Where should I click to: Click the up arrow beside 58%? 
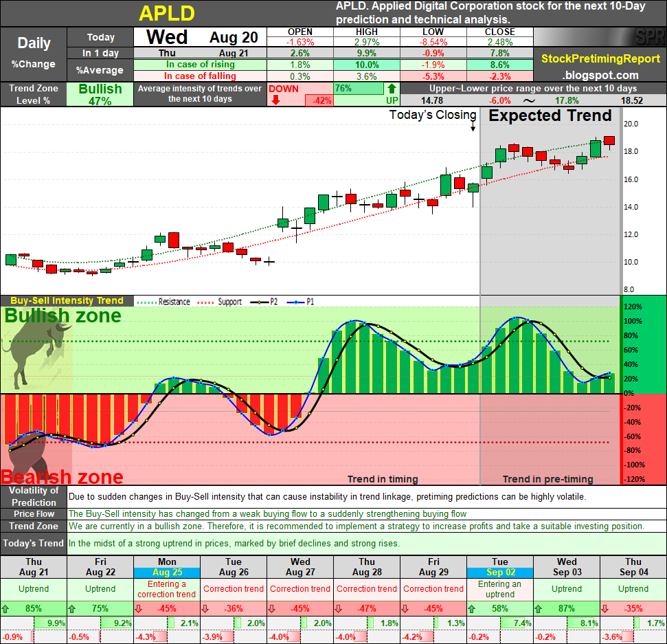click(x=472, y=609)
